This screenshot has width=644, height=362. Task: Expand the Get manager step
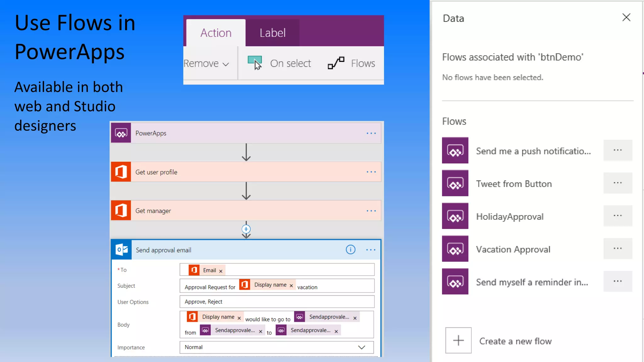click(x=246, y=211)
